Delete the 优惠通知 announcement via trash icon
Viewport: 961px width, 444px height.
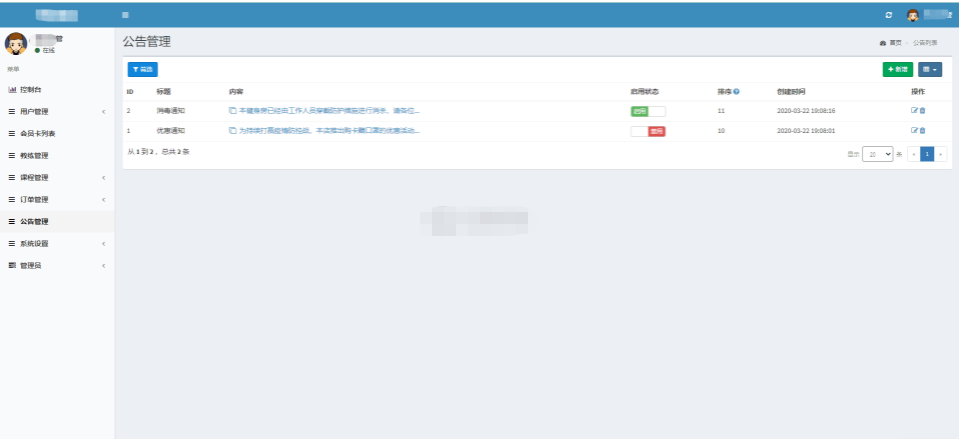(922, 130)
